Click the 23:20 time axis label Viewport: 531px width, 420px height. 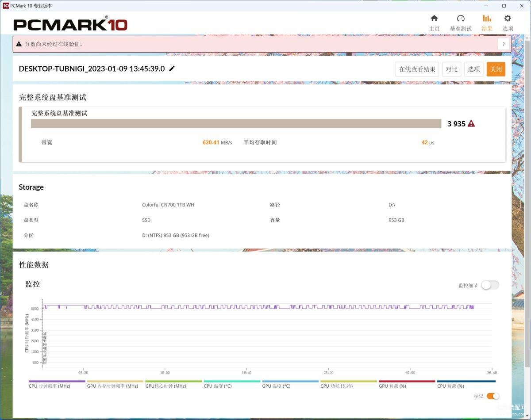tap(328, 372)
